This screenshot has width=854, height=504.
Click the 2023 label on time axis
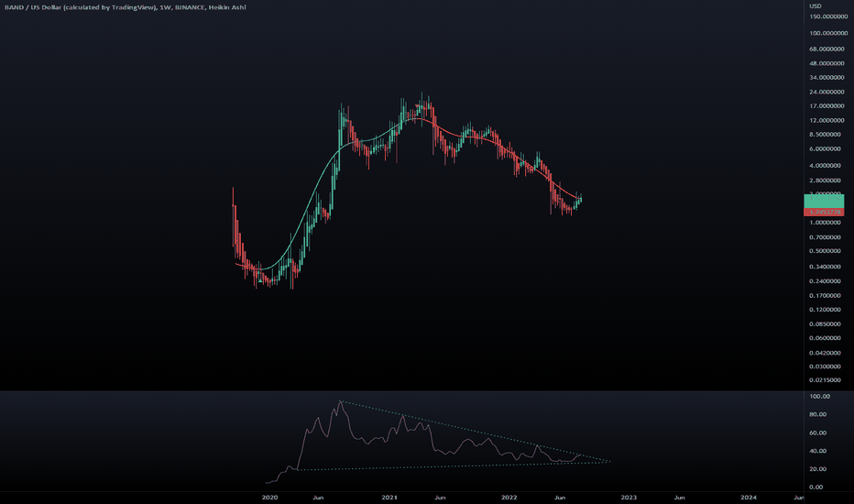(629, 498)
